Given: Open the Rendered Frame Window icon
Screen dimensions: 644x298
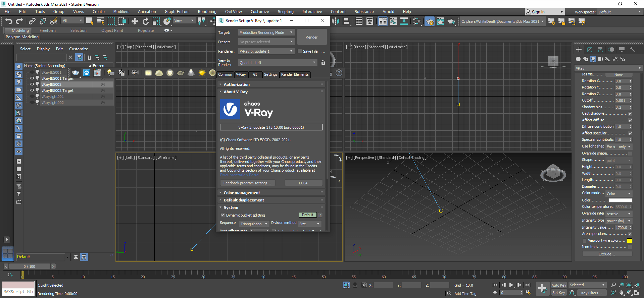Looking at the screenshot, I should click(x=440, y=21).
